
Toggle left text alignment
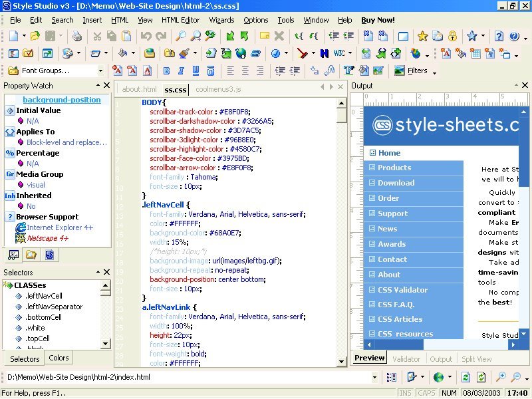click(x=231, y=70)
